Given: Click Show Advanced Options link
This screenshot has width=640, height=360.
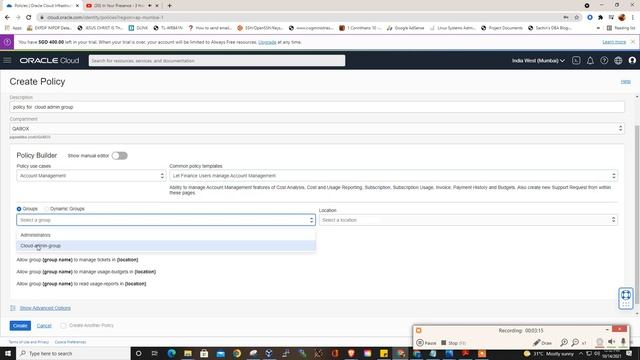Looking at the screenshot, I should [x=45, y=308].
